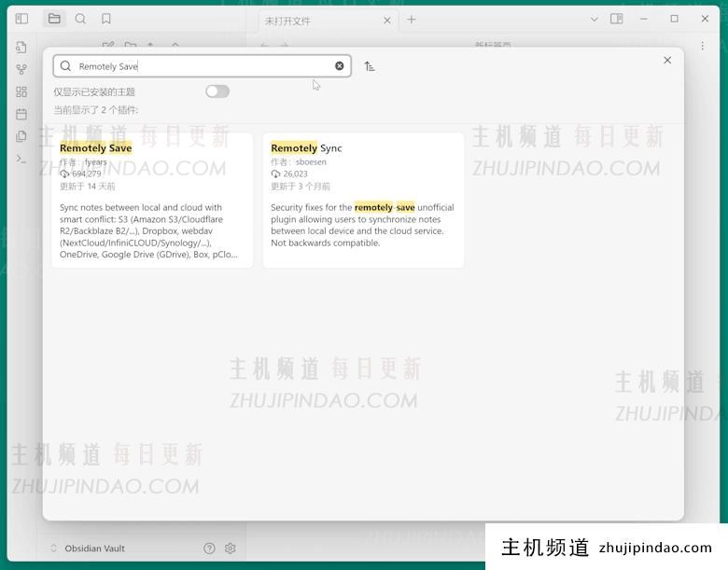
Task: Open the bookmarks icon in sidebar header
Action: (106, 19)
